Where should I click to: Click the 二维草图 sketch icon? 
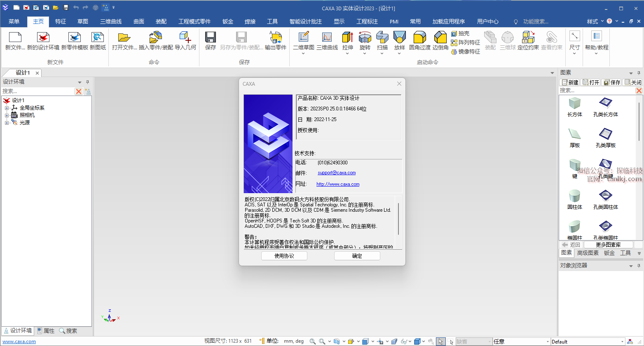point(303,38)
